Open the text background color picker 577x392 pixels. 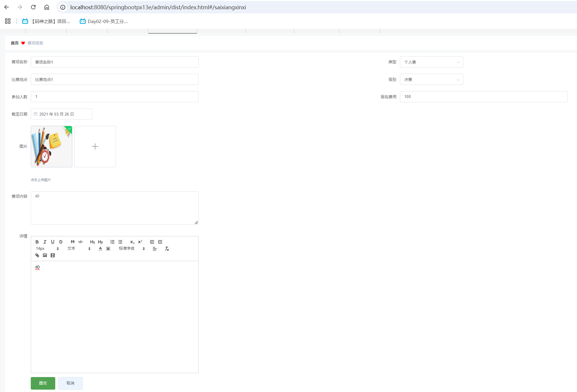[108, 249]
